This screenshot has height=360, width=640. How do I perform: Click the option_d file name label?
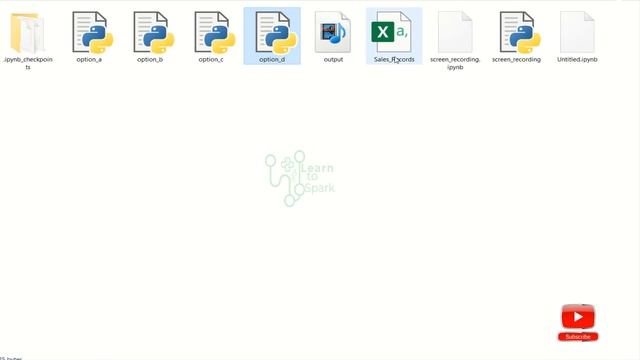[x=272, y=60]
